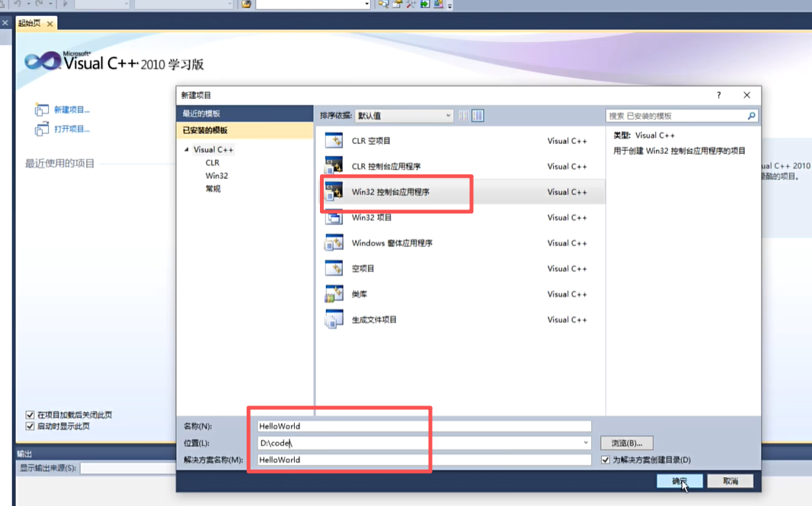The image size is (812, 506).
Task: Open the 显示输出来源 dropdown in the output panel
Action: (129, 468)
